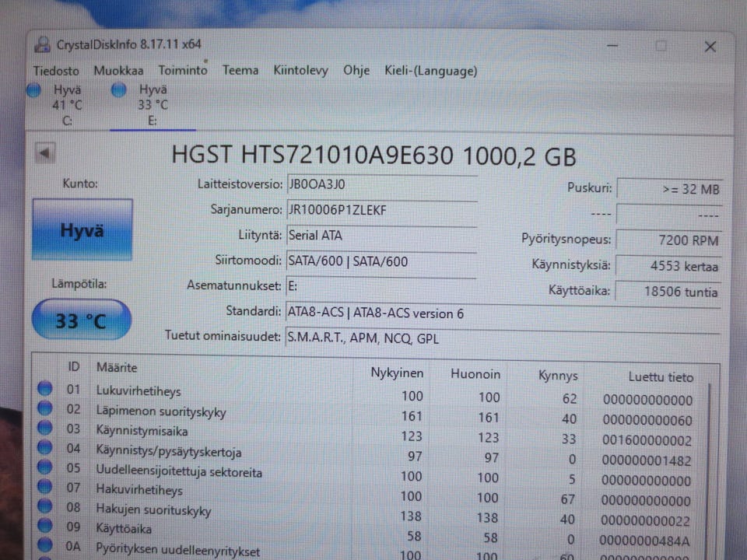
Task: Click the Käynnistyksiä value 4553 kertaa
Action: pos(668,266)
